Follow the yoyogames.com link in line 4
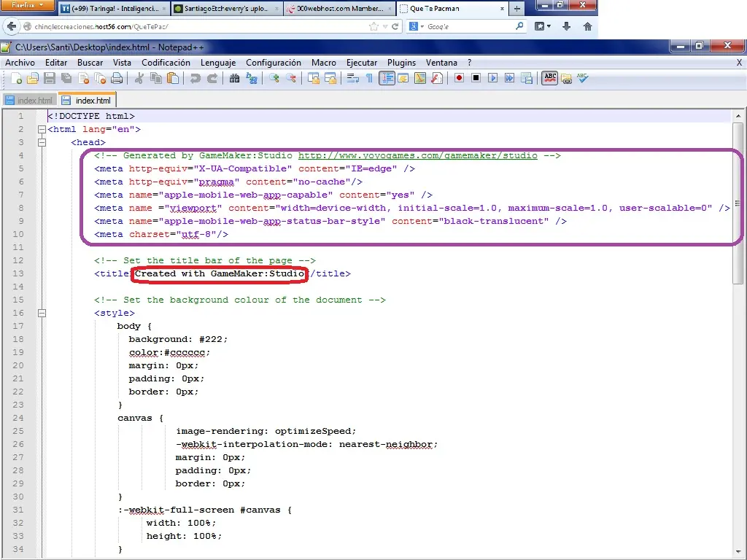The width and height of the screenshot is (747, 560). [x=418, y=155]
